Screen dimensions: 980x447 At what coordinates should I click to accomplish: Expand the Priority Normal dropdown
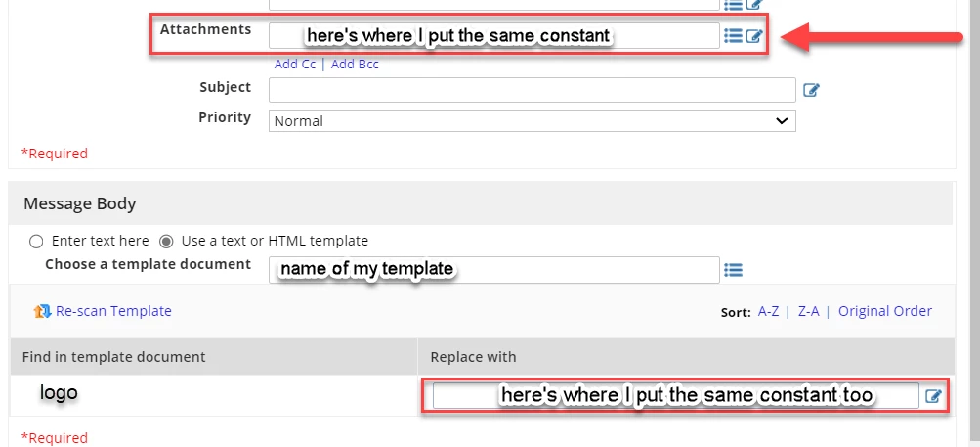tap(532, 121)
